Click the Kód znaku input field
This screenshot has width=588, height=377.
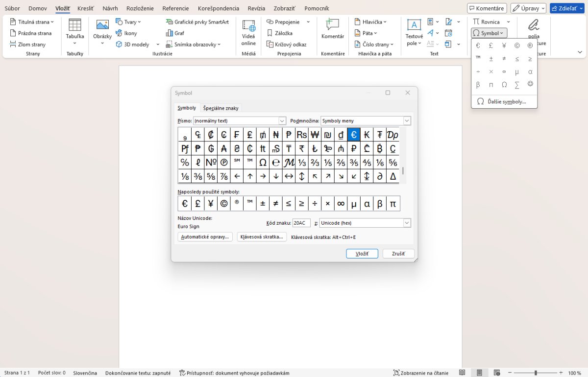[x=301, y=223]
